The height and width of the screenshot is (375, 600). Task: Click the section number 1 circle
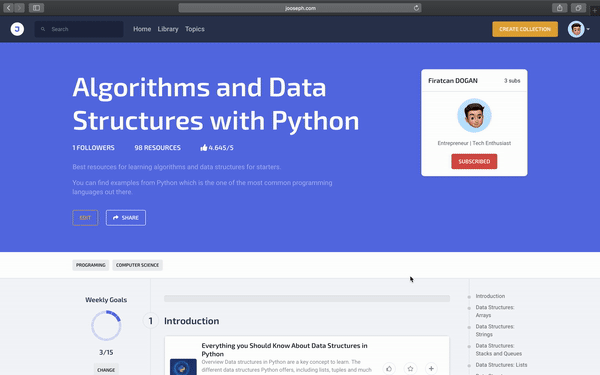(x=150, y=321)
